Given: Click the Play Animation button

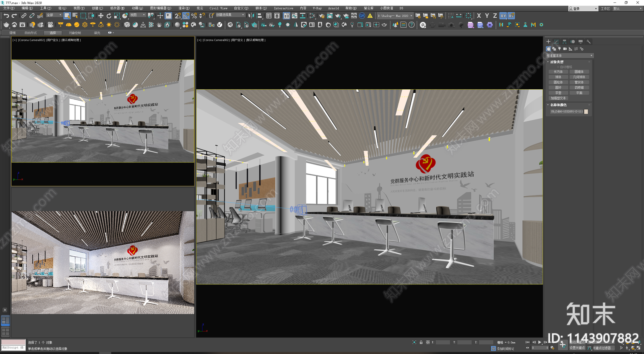Looking at the screenshot, I should point(540,342).
